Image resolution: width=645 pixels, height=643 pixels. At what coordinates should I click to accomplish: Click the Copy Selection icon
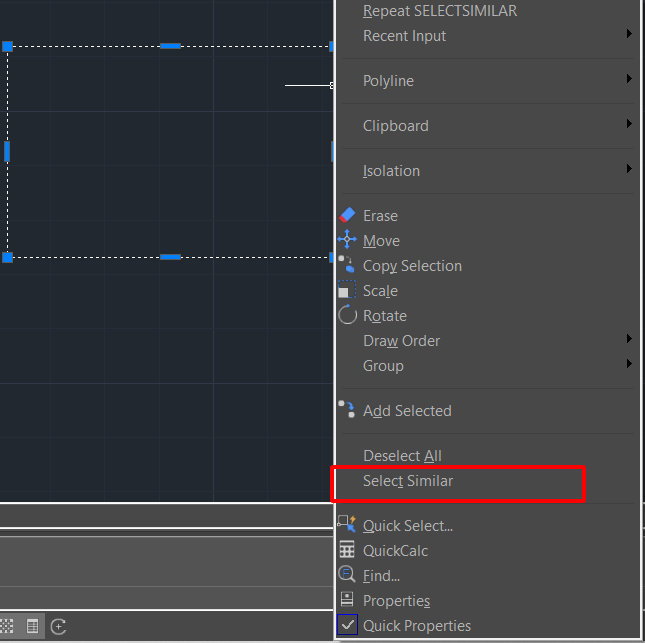pyautogui.click(x=346, y=265)
